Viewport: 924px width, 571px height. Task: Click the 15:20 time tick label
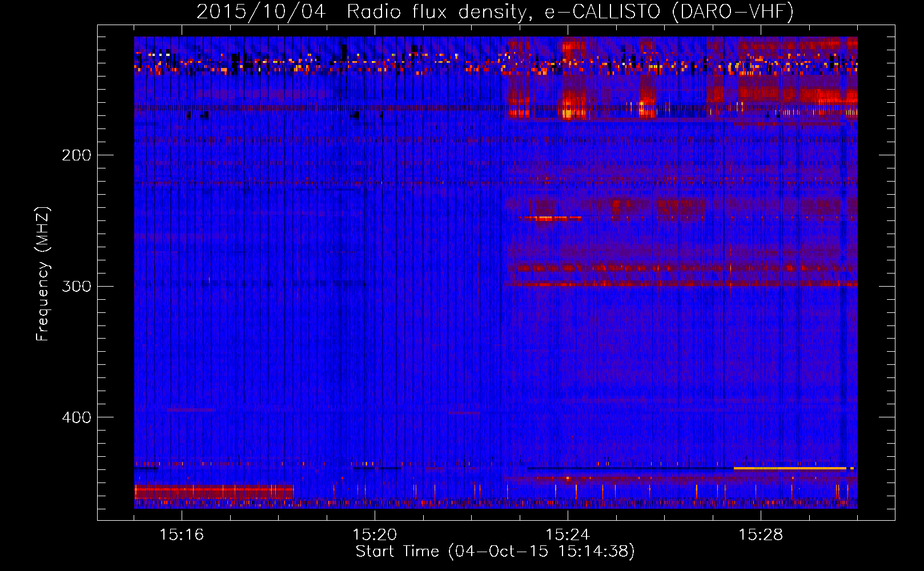[375, 534]
